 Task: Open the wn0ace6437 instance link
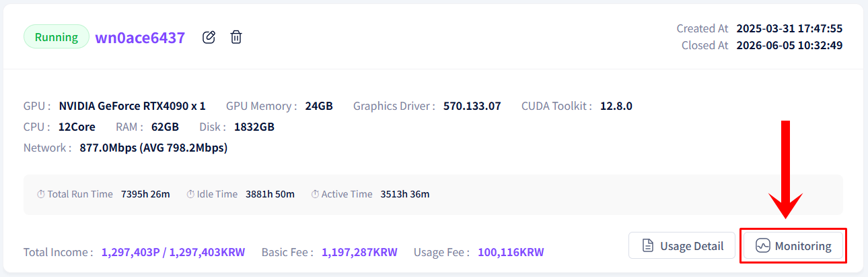tap(140, 37)
